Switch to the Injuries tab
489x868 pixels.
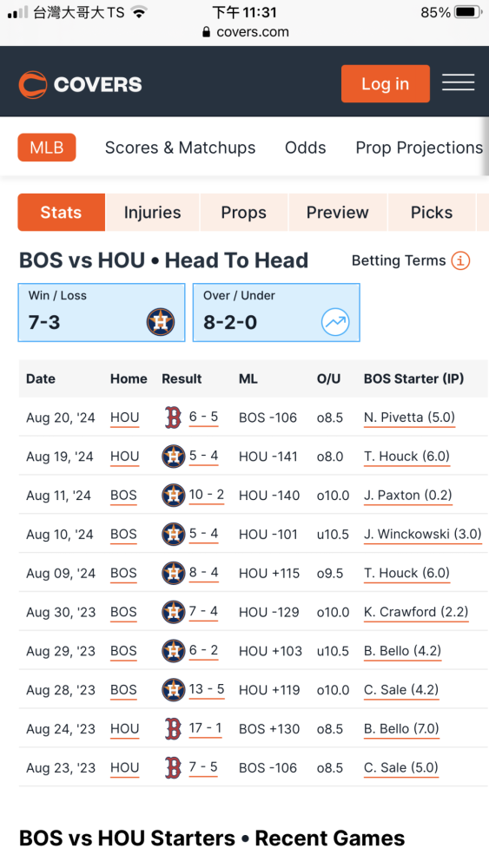(x=152, y=212)
